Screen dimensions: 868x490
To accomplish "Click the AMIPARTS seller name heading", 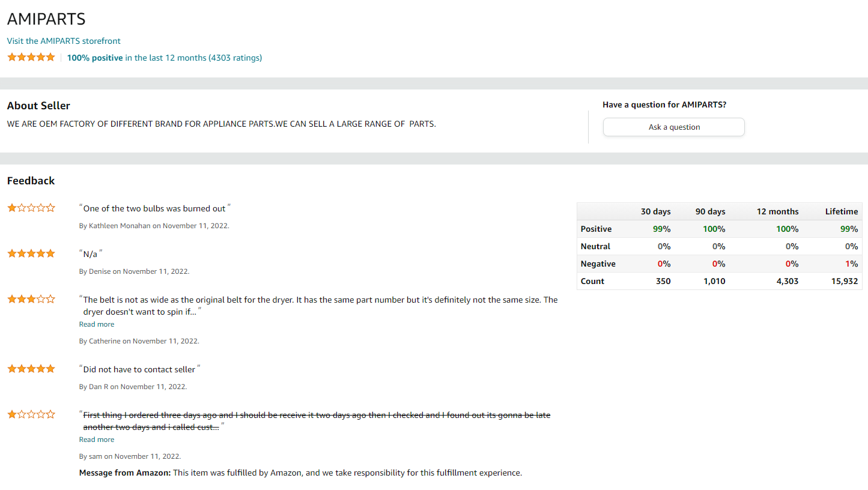I will click(x=46, y=19).
